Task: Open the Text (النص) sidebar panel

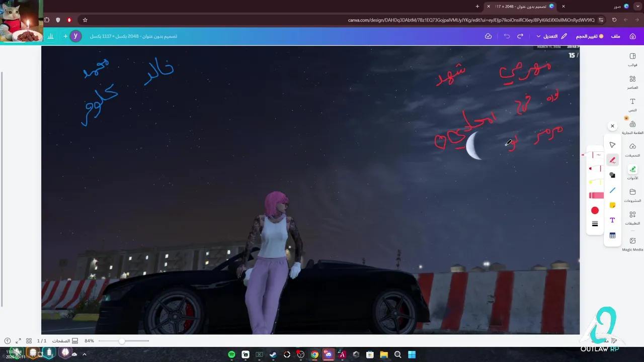Action: (x=632, y=105)
